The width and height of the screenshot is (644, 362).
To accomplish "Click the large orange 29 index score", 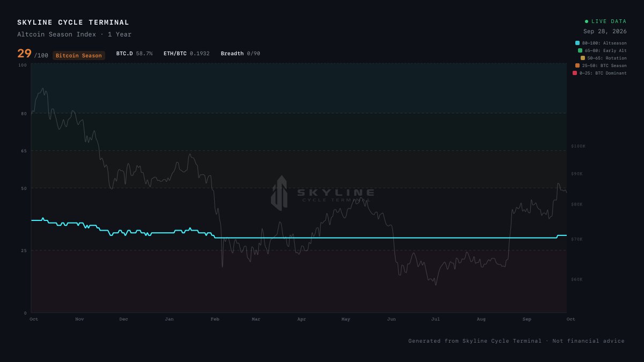I will (24, 54).
